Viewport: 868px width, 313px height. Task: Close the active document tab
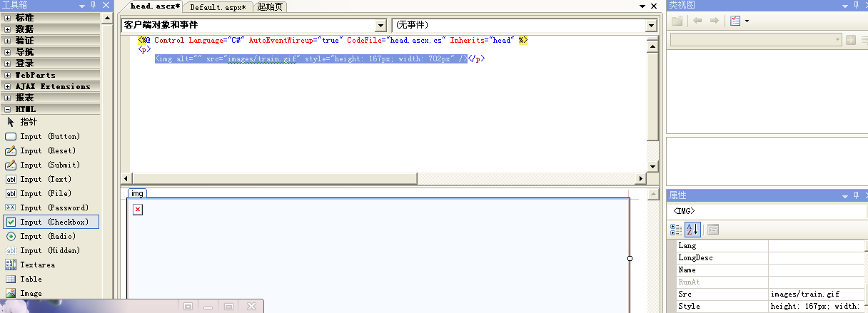click(x=653, y=6)
